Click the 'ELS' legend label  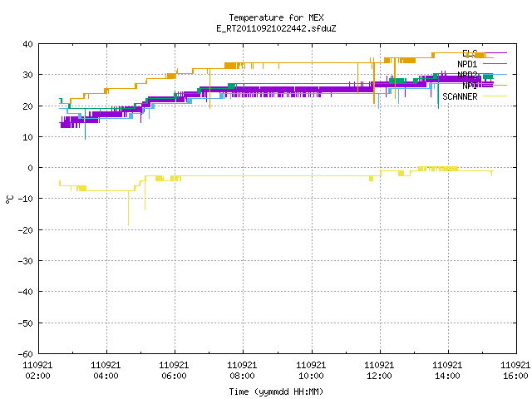click(x=470, y=53)
